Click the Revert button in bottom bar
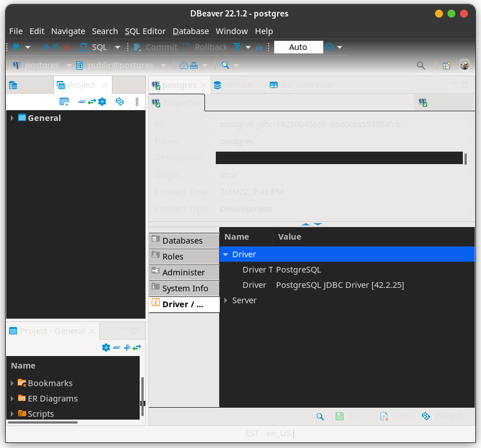 pos(398,416)
